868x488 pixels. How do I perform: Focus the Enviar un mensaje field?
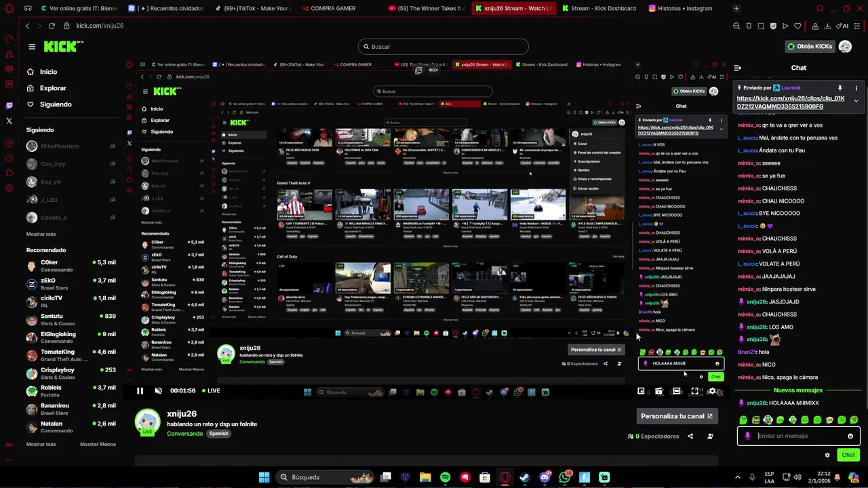(799, 436)
